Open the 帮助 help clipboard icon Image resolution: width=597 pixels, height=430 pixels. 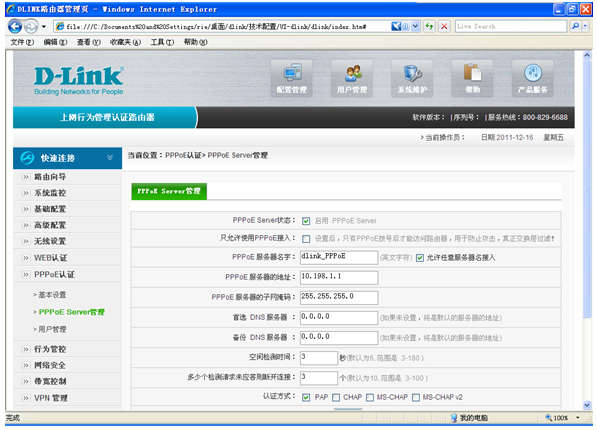click(x=472, y=78)
